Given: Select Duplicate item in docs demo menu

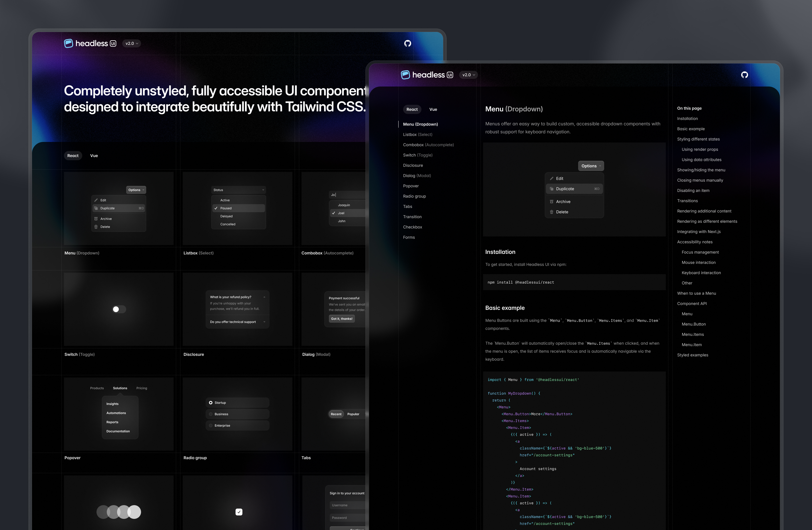Looking at the screenshot, I should (x=574, y=189).
